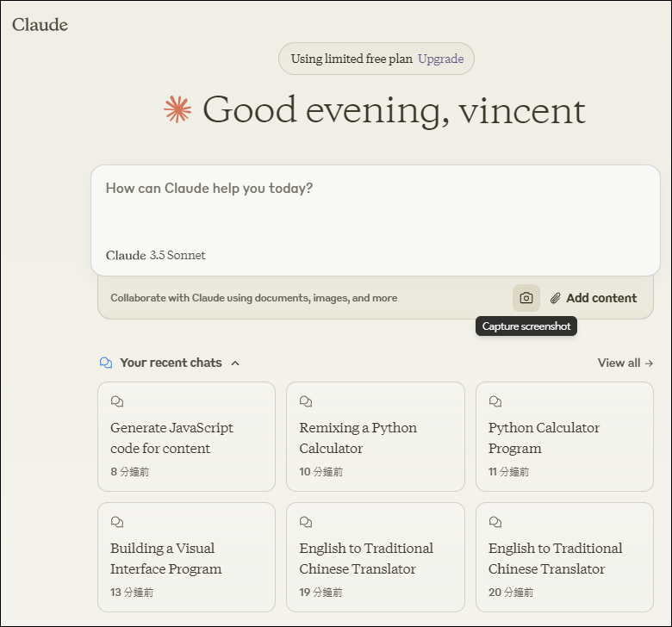Open the Remixing a Python Calculator chat
The width and height of the screenshot is (672, 627).
[x=375, y=438]
